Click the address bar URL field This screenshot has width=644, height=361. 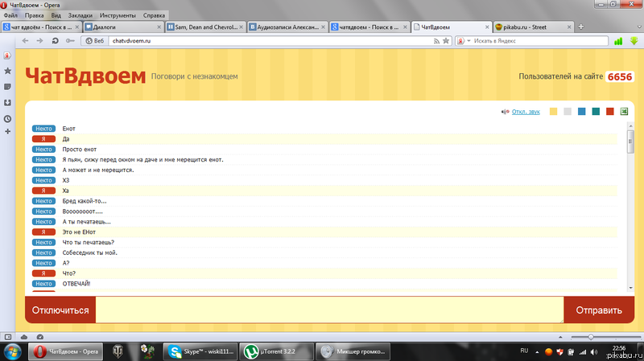tap(270, 41)
